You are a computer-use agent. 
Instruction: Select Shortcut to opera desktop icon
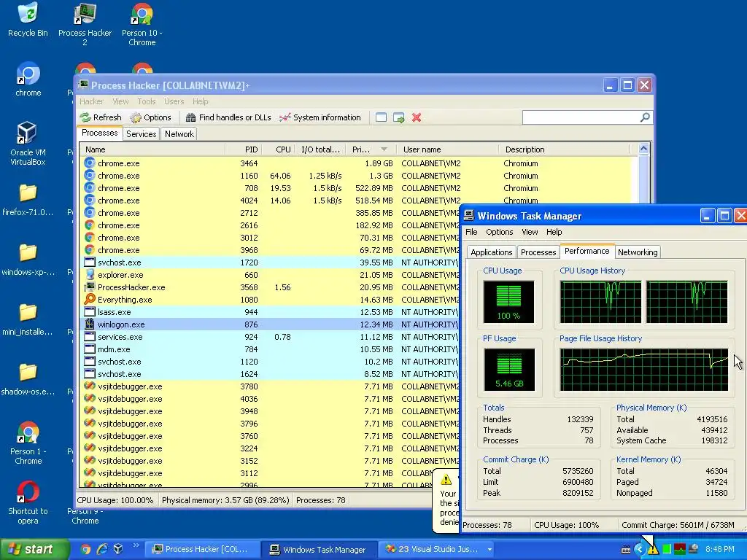tap(28, 502)
